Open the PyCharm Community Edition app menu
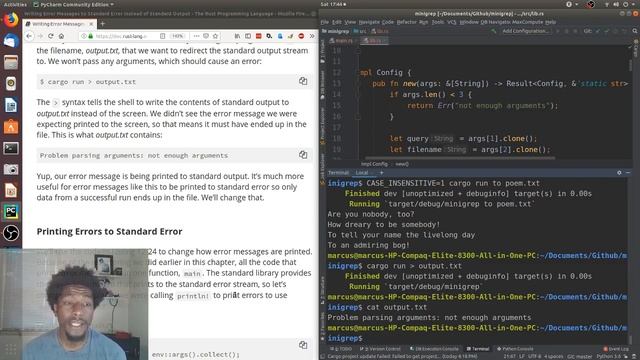The height and width of the screenshot is (360, 640). coord(73,4)
